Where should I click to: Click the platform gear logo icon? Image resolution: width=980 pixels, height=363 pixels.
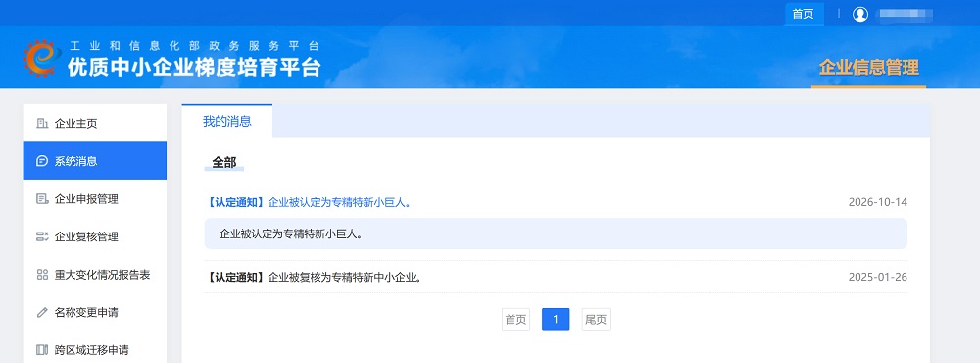(42, 58)
